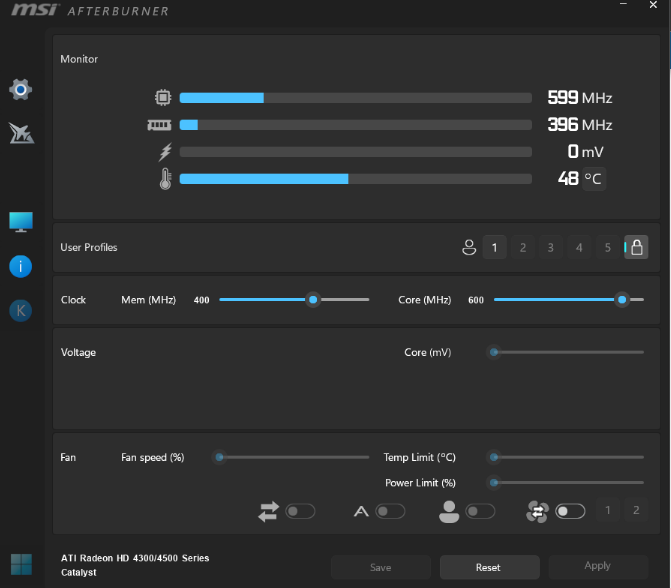
Task: Close the Afterburner window
Action: [x=653, y=5]
